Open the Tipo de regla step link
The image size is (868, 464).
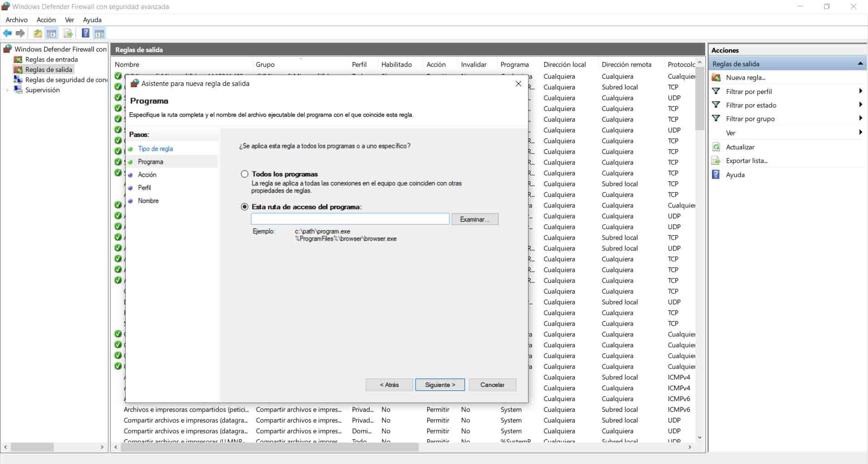pos(156,149)
